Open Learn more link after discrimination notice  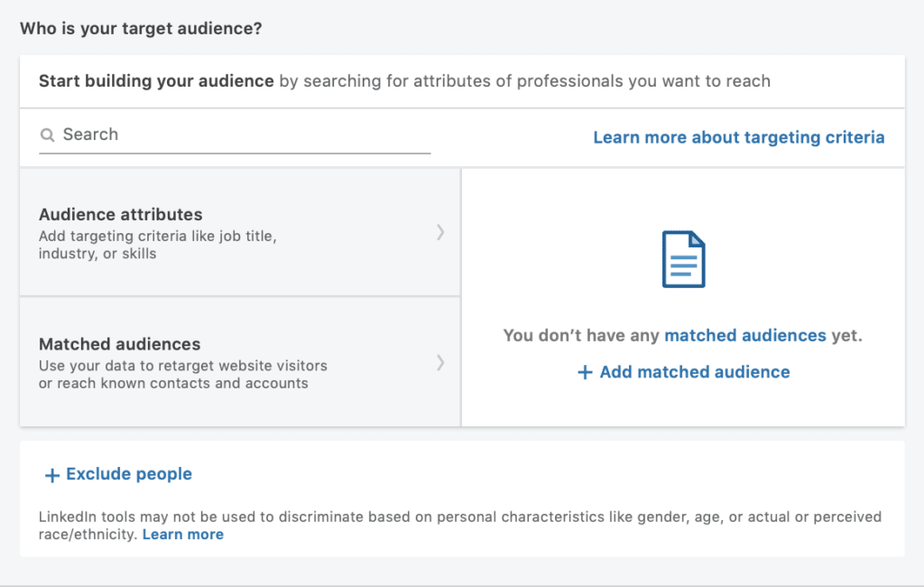point(183,535)
